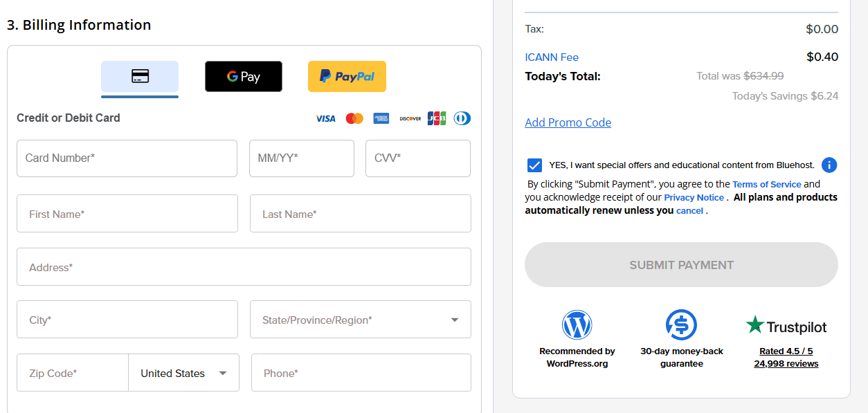Click the WordPress.org recommendation badge
The image size is (868, 413).
pos(577,324)
